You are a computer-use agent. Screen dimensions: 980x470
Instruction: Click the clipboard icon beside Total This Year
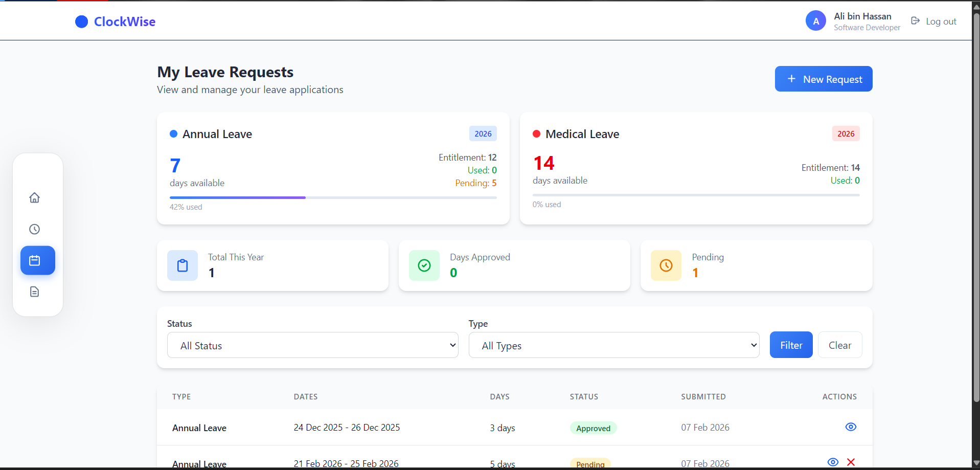183,265
